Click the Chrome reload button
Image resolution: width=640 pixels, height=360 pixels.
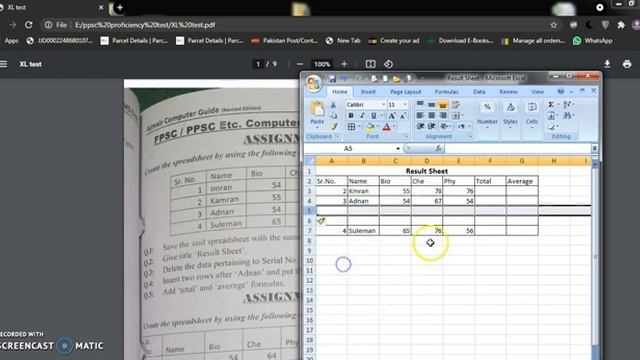29,25
